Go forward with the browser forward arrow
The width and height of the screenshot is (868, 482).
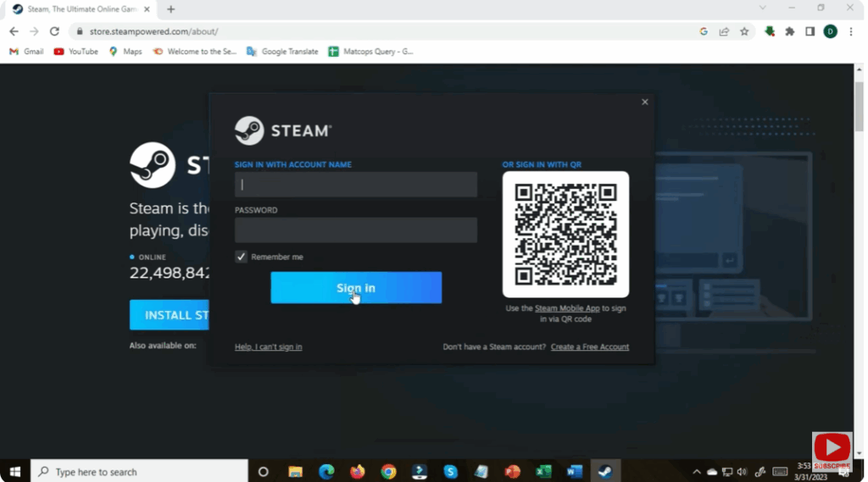click(34, 31)
